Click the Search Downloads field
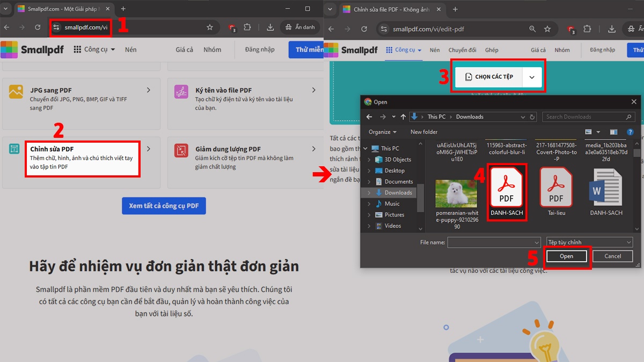The width and height of the screenshot is (644, 362). pyautogui.click(x=588, y=117)
